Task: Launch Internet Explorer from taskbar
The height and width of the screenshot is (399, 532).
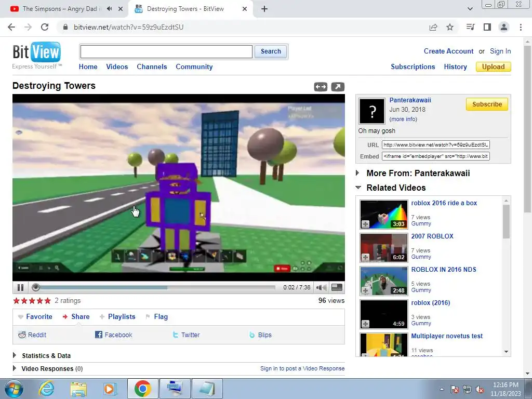Action: 46,389
